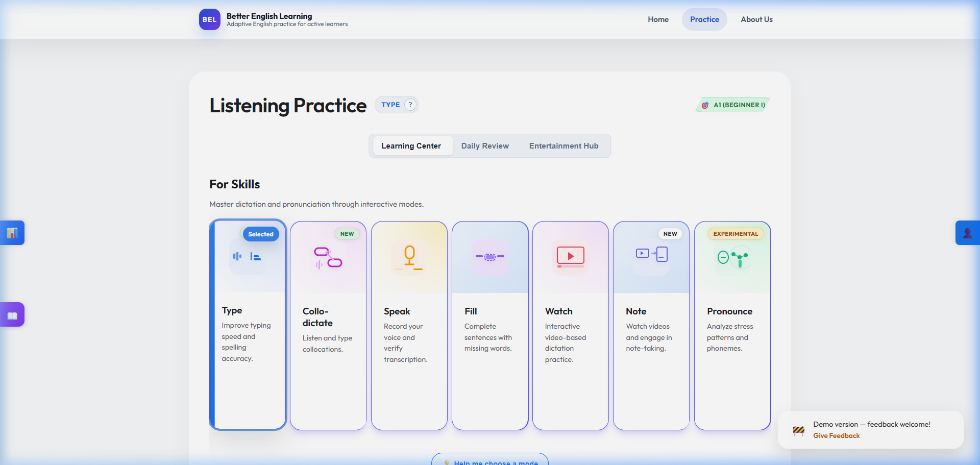Screen dimensions: 980x465
Task: Click the NEW badge on Note card
Action: coord(670,234)
